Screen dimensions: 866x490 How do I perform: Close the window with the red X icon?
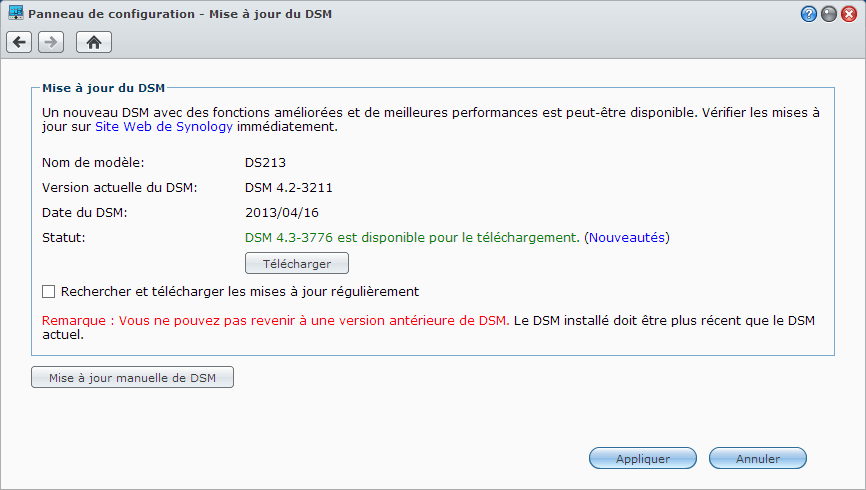tap(849, 14)
